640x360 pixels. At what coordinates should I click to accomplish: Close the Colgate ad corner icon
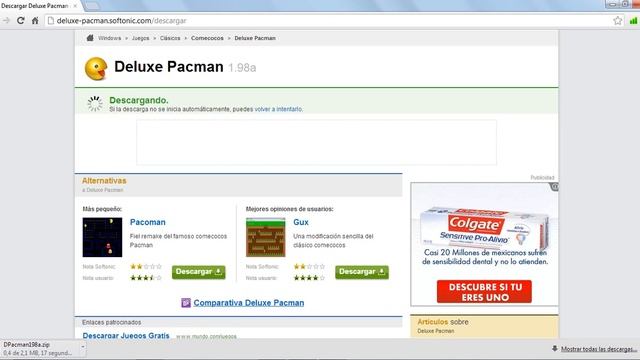pos(554,187)
